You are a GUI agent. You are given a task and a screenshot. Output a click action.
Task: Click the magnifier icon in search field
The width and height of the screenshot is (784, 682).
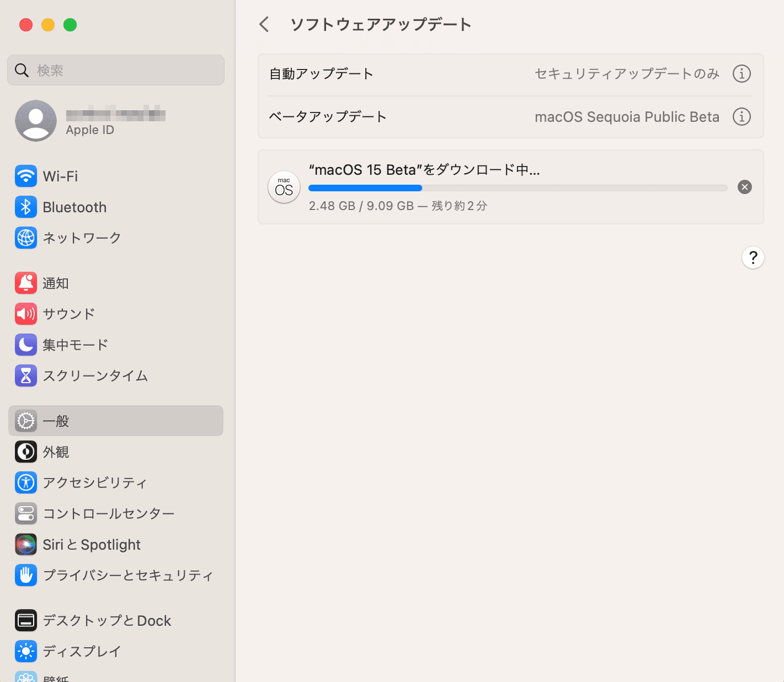22,70
